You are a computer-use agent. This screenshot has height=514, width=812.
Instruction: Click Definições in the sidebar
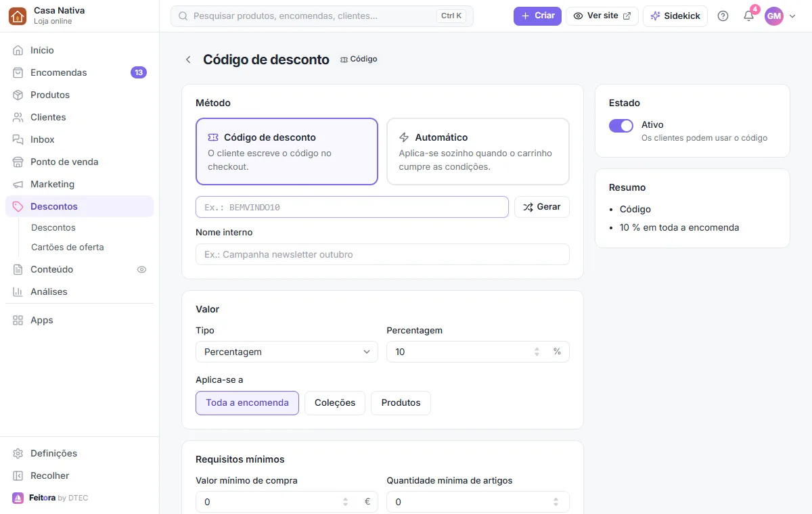(x=80, y=453)
